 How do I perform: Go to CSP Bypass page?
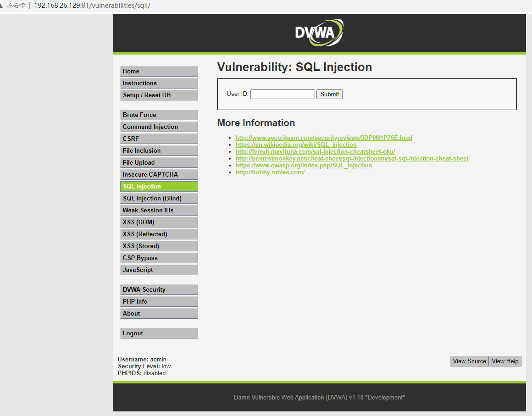pyautogui.click(x=159, y=258)
